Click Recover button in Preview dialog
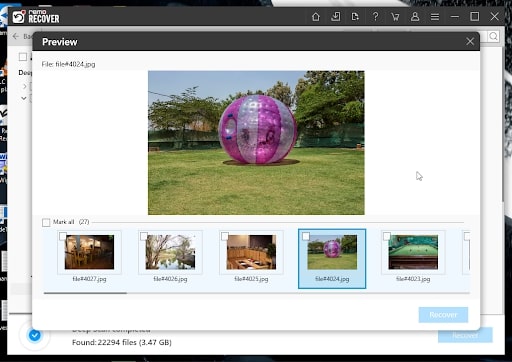The height and width of the screenshot is (362, 512). 443,315
